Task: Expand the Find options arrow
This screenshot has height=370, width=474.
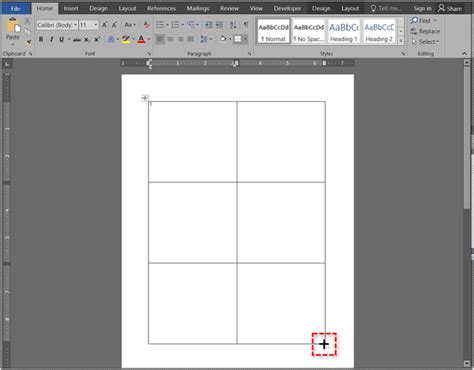Action: click(435, 21)
